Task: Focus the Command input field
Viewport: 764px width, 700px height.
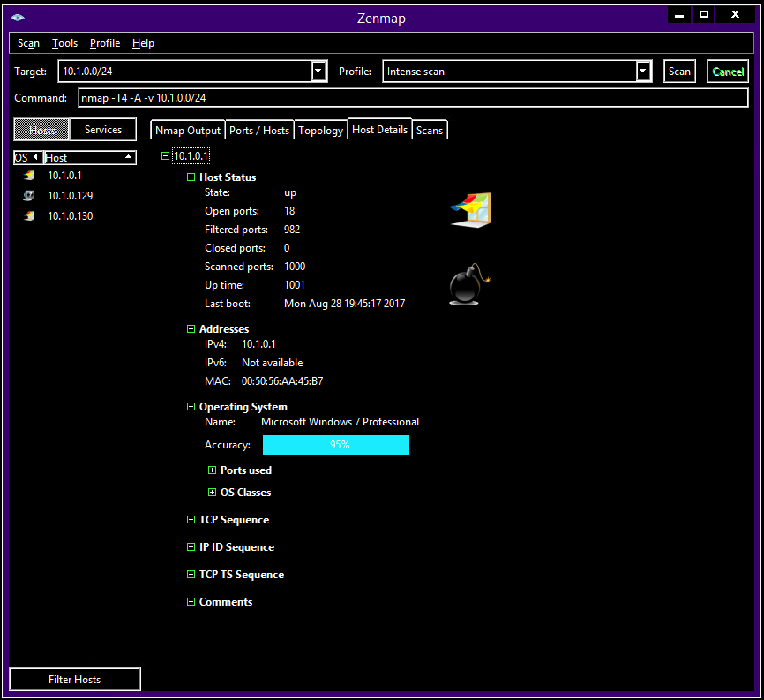Action: 413,97
